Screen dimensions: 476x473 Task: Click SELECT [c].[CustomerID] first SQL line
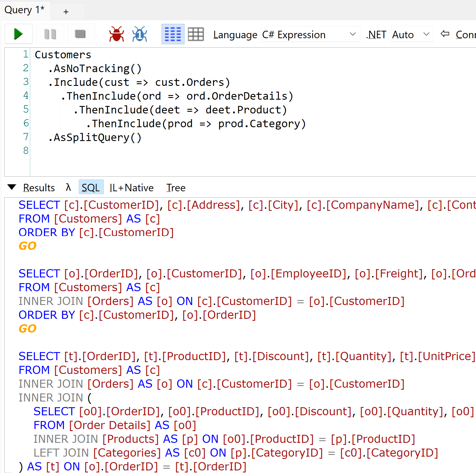247,205
